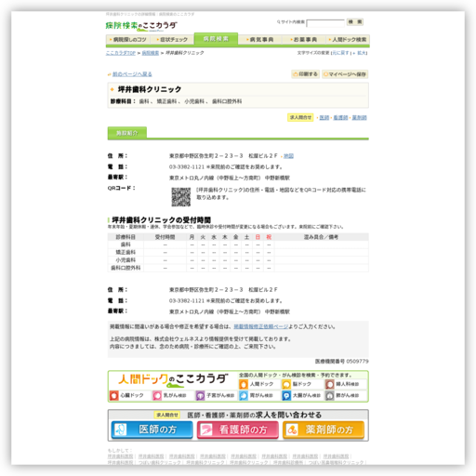The width and height of the screenshot is (476, 476).
Task: Click the 印刷する print button
Action: click(x=305, y=74)
